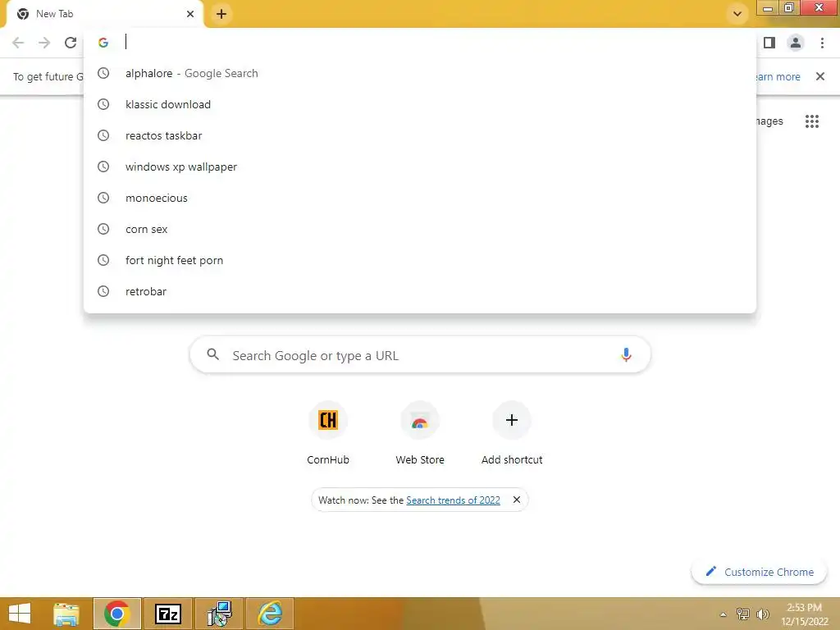The height and width of the screenshot is (630, 840).
Task: Click the Learn more link in the info bar
Action: [778, 76]
